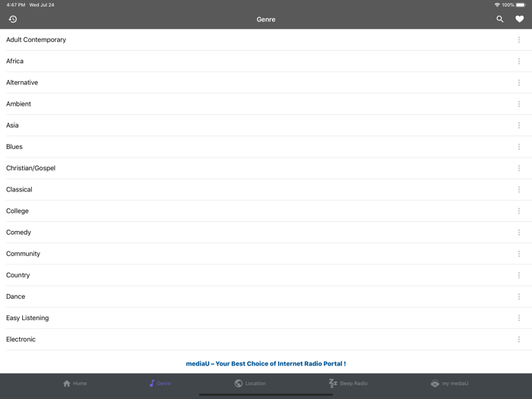
Task: Choose the Blues genre
Action: coord(266,147)
